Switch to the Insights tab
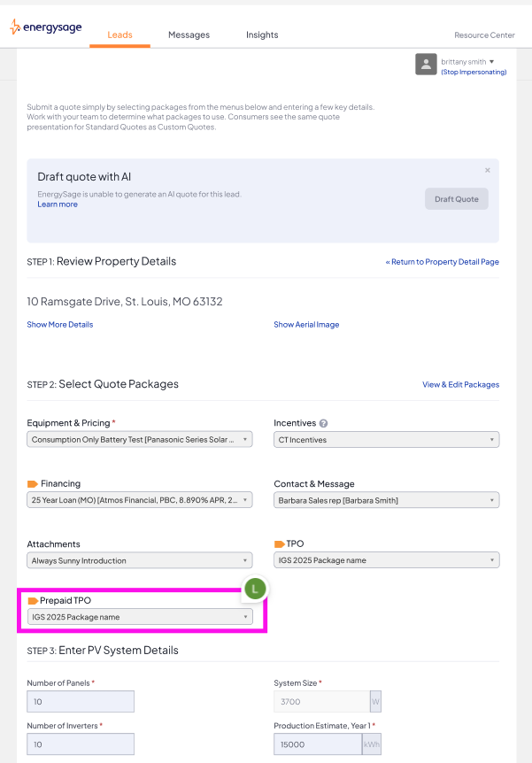The image size is (532, 763). tap(262, 35)
